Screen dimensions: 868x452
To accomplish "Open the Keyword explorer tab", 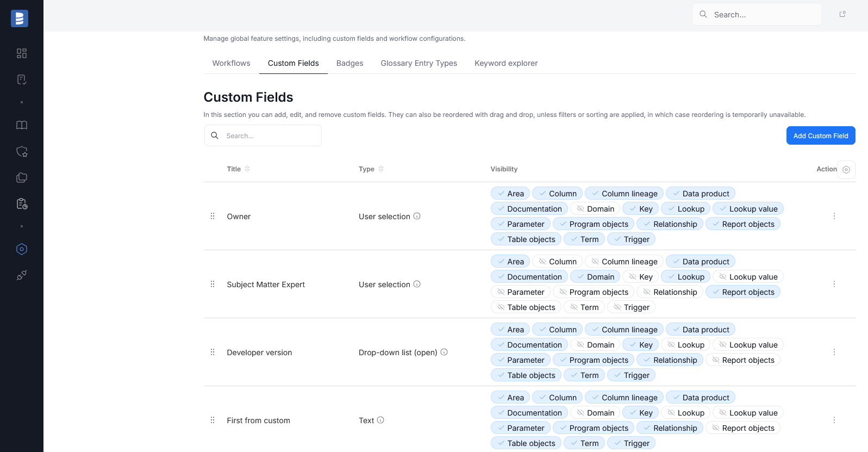I will click(505, 63).
